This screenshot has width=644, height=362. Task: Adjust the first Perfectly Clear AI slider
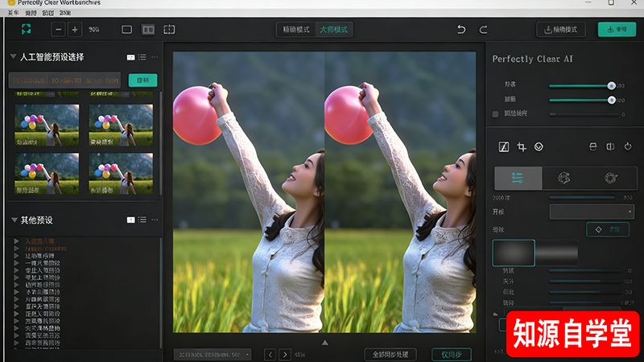(x=611, y=85)
